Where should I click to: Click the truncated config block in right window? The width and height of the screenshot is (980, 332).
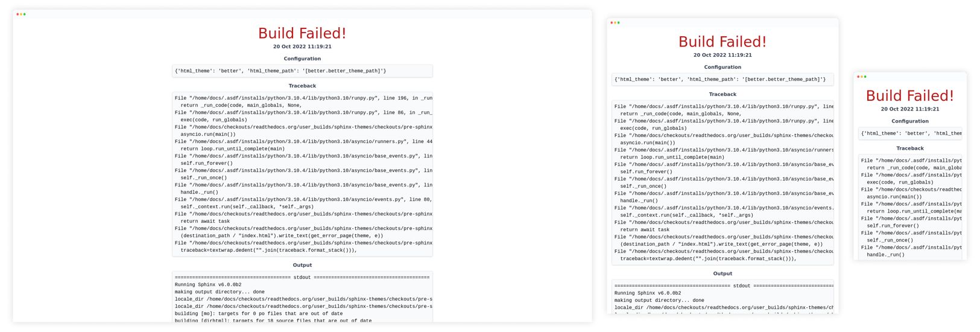point(910,133)
